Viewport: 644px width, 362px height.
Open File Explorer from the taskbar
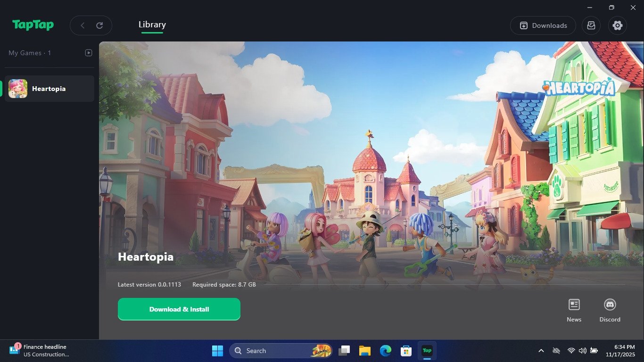tap(365, 351)
